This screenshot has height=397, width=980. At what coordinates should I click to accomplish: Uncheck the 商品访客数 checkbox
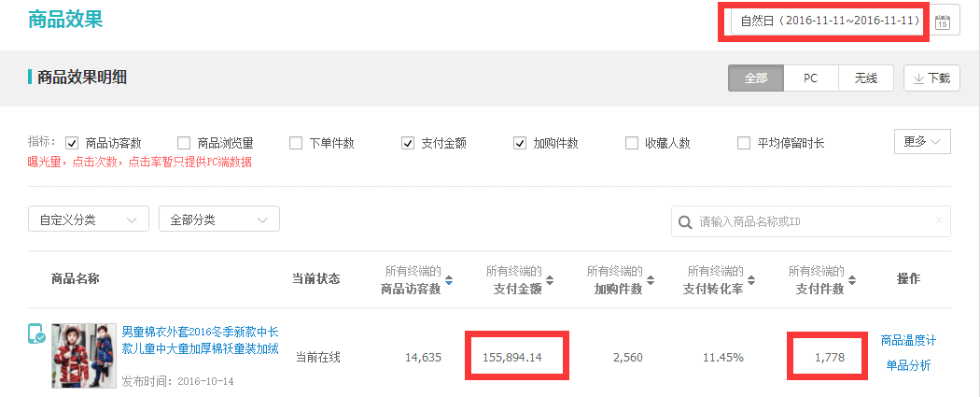(x=72, y=143)
